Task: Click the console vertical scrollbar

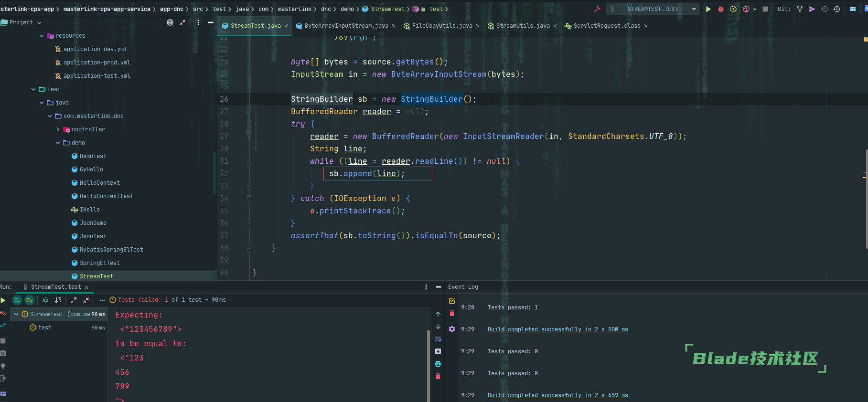Action: tap(428, 366)
